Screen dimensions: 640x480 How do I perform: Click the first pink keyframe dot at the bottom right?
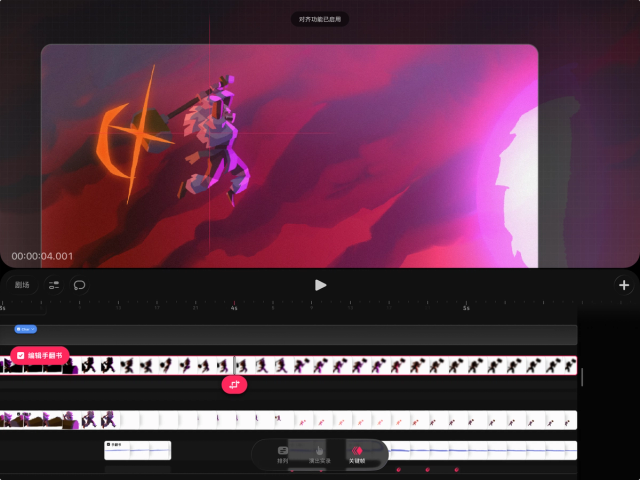pyautogui.click(x=399, y=470)
